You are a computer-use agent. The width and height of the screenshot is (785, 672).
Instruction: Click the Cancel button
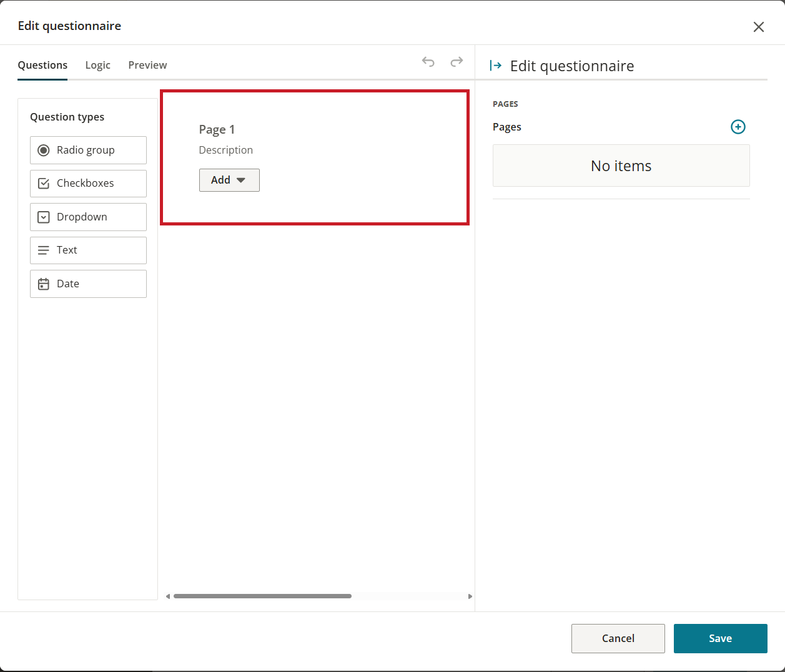coord(618,638)
